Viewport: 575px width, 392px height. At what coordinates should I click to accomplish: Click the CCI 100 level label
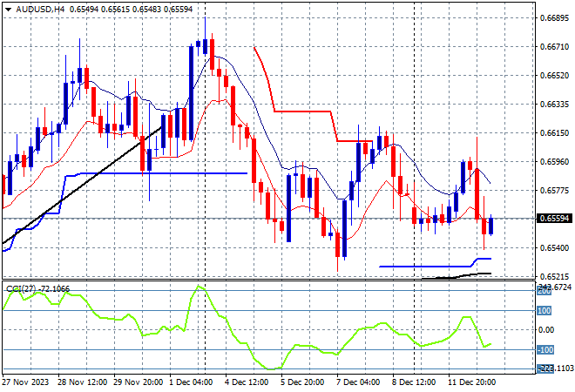544,310
